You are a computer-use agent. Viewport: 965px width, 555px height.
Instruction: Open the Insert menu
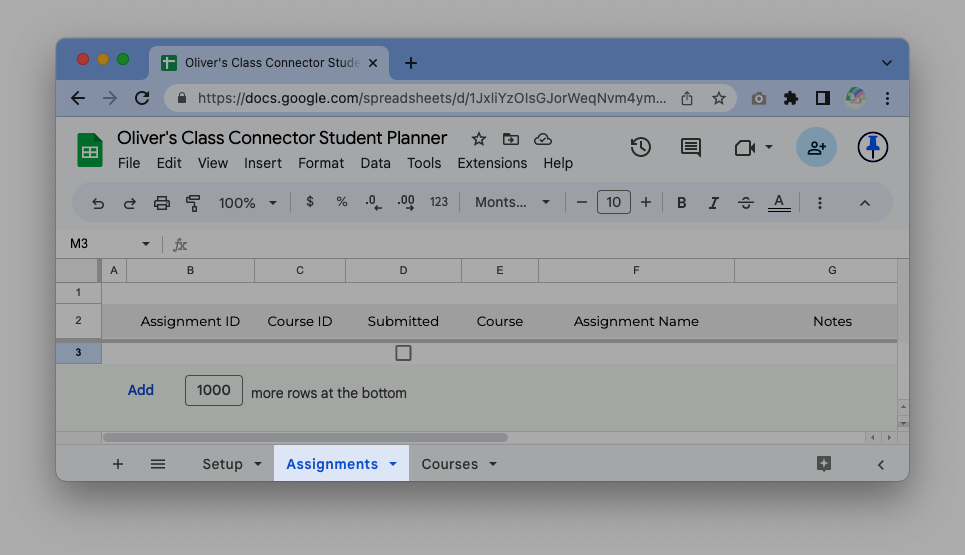pyautogui.click(x=263, y=163)
